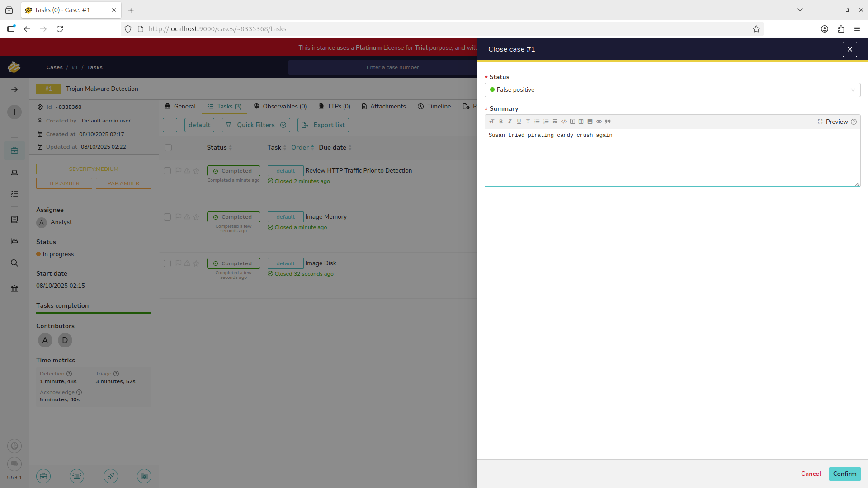The height and width of the screenshot is (488, 868).
Task: Check the Image Disk task checkbox
Action: [x=167, y=263]
